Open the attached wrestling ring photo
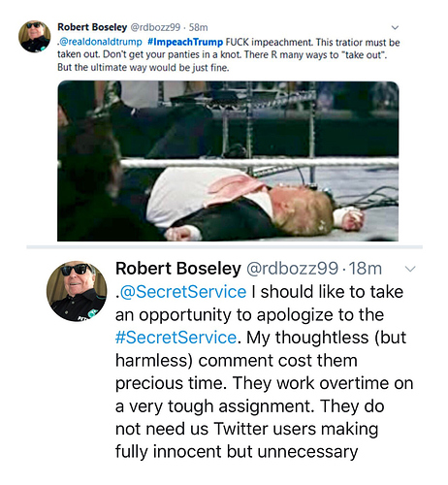Viewport: 448px width, 485px height. coord(228,161)
